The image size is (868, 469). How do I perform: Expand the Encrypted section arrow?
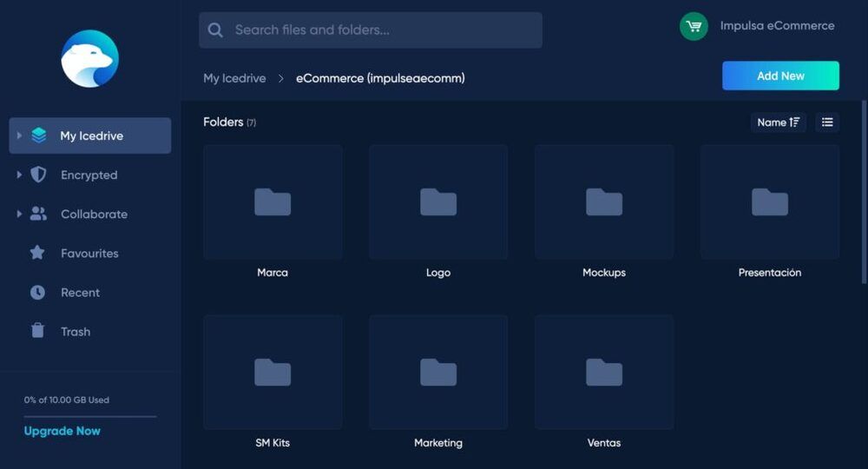(x=19, y=175)
